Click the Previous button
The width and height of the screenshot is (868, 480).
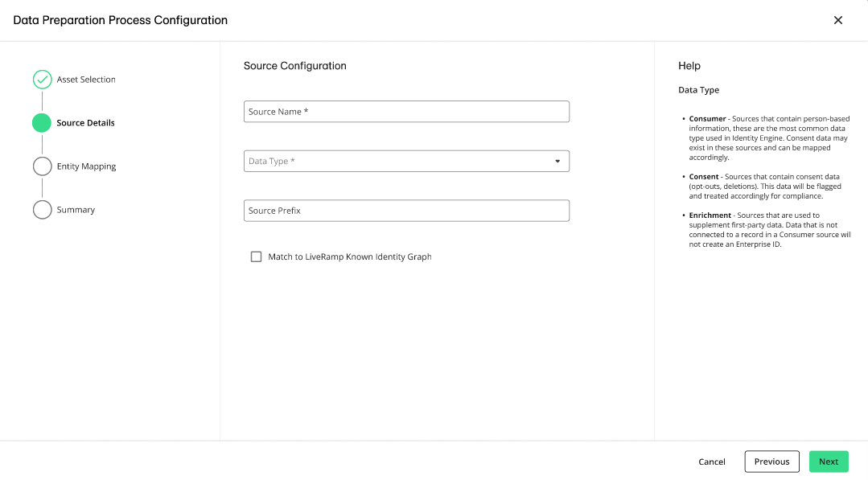tap(771, 462)
